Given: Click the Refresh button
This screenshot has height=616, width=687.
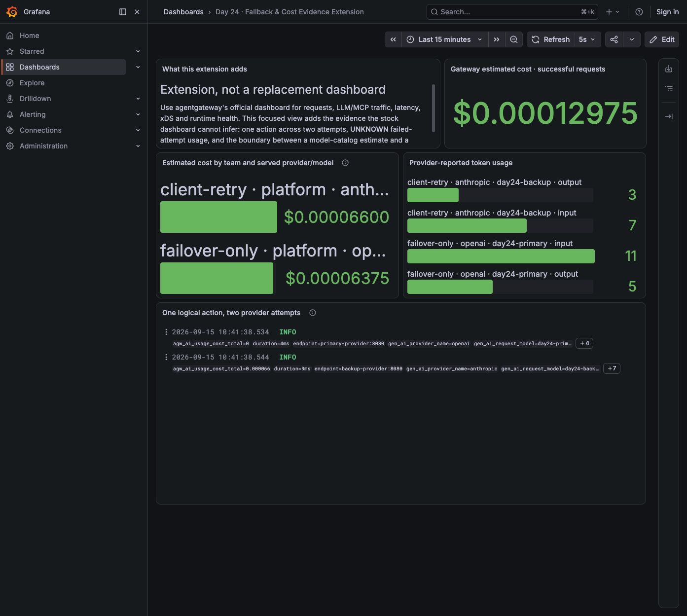Looking at the screenshot, I should pyautogui.click(x=551, y=39).
